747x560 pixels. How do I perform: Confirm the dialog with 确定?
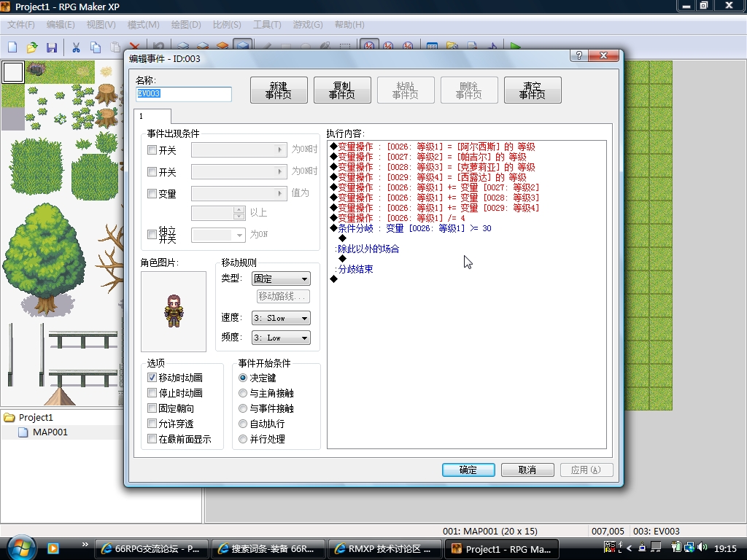(468, 470)
